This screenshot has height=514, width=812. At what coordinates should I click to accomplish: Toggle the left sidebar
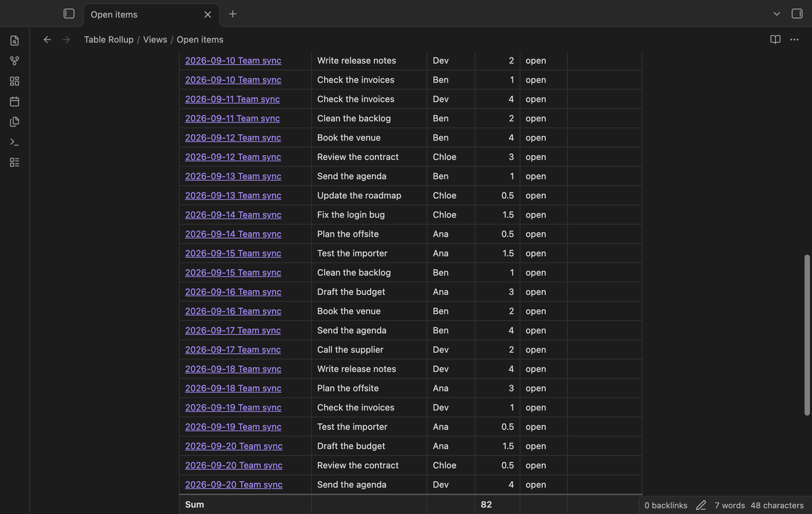pyautogui.click(x=68, y=14)
